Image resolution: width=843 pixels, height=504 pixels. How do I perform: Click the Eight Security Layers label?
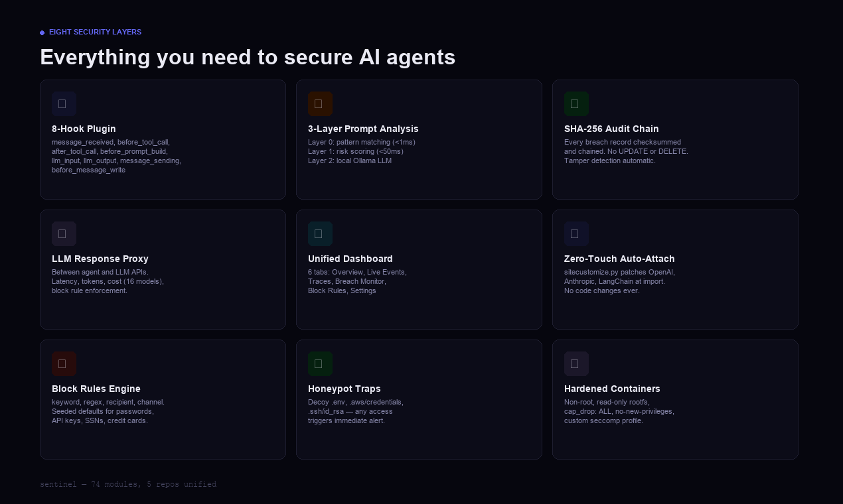[95, 32]
